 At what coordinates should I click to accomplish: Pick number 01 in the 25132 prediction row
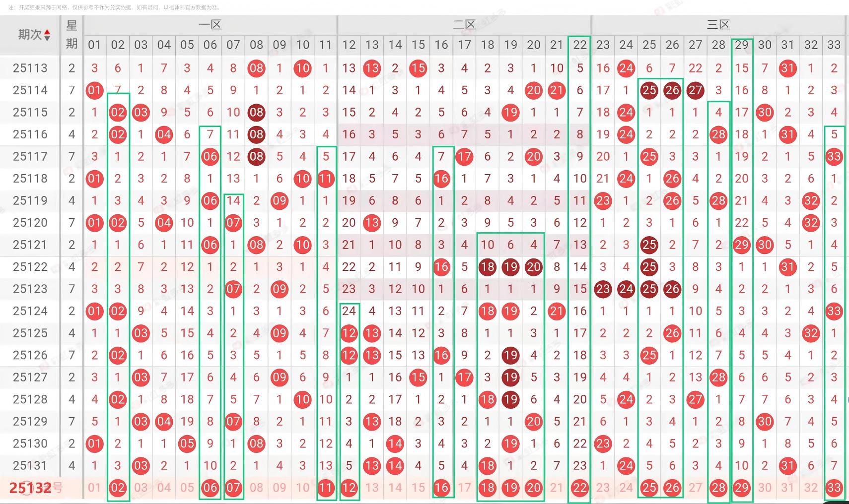[x=94, y=488]
